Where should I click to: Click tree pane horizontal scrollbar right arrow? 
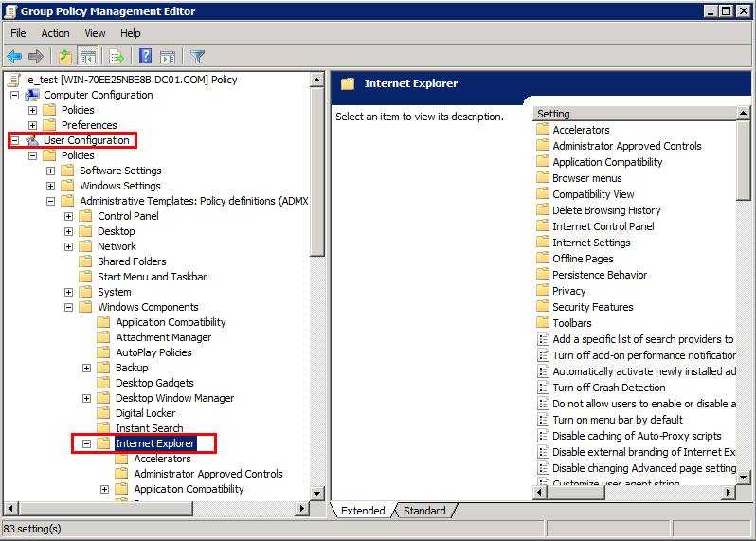pyautogui.click(x=302, y=508)
